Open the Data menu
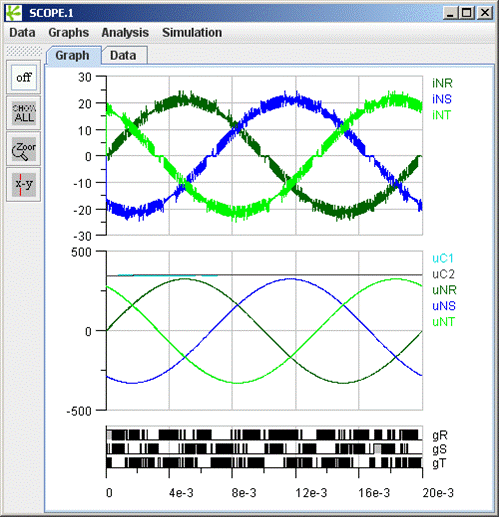This screenshot has height=517, width=499. 22,33
